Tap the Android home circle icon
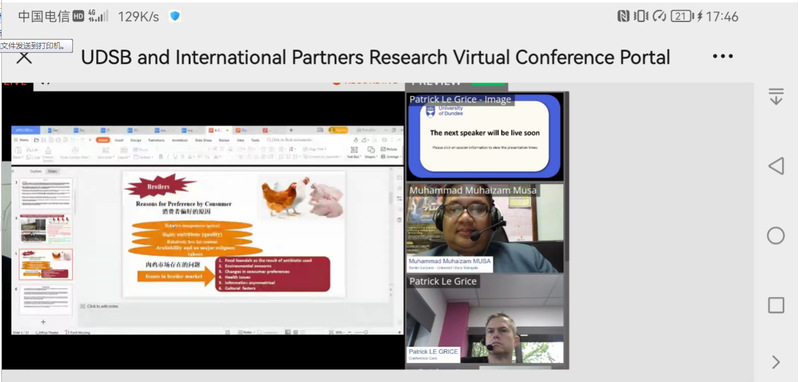 point(776,236)
